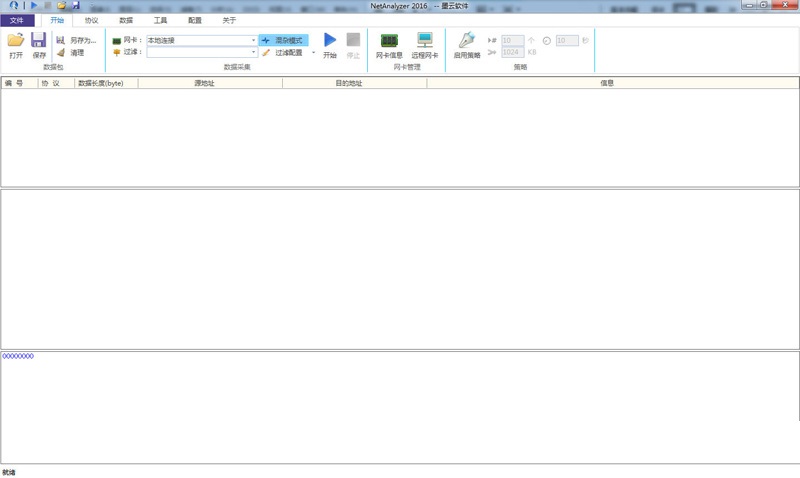
Task: Open the 文件 file menu
Action: pos(17,20)
